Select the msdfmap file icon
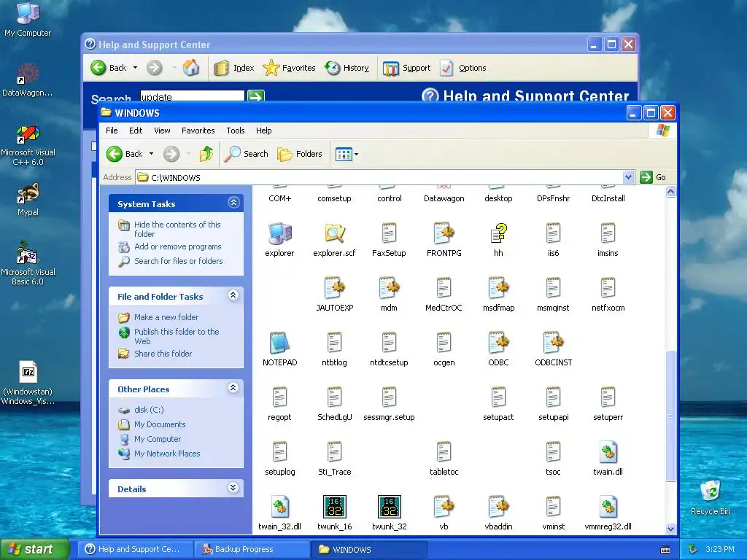747x560 pixels. pos(498,288)
